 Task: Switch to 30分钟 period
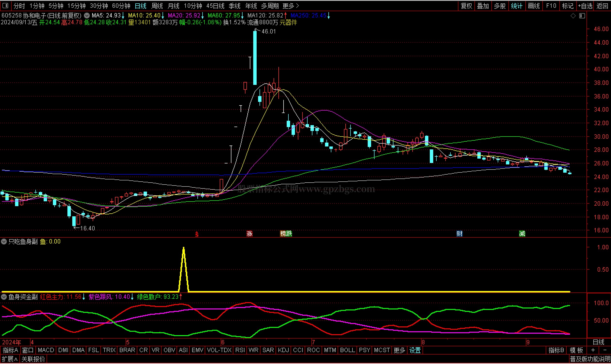(x=99, y=6)
